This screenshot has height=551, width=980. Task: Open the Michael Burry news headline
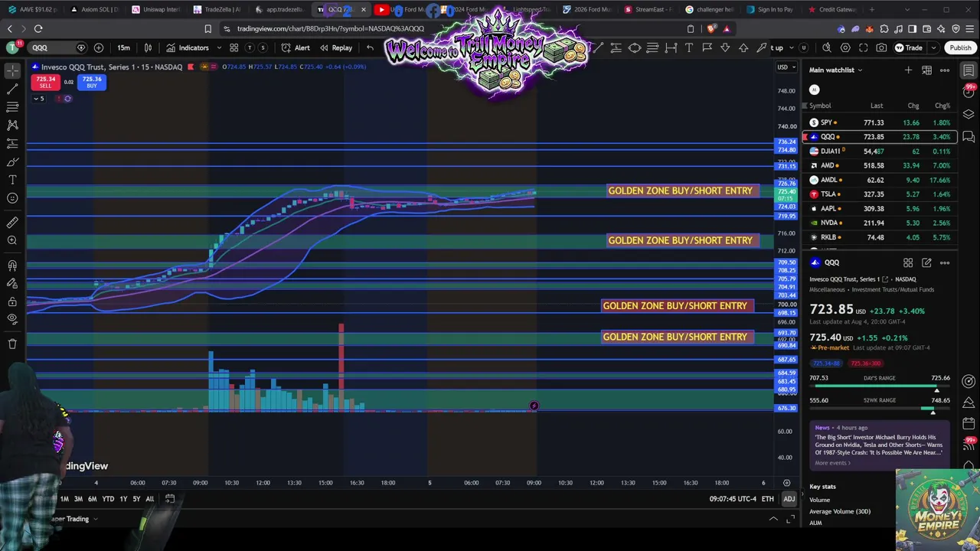878,445
